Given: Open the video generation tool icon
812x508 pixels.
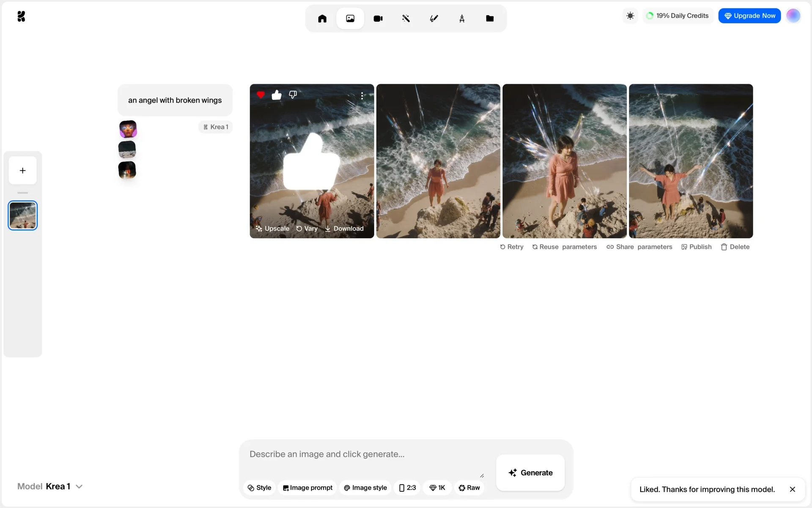Looking at the screenshot, I should [x=378, y=19].
